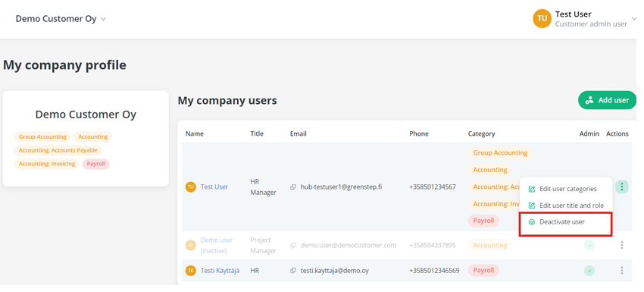Image resolution: width=644 pixels, height=292 pixels.
Task: Click the Add user button
Action: tap(607, 100)
